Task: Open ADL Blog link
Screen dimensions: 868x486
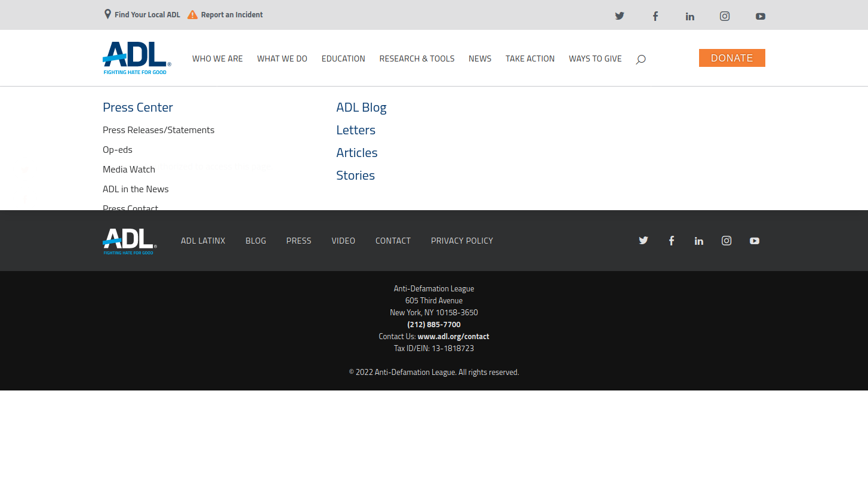Action: (361, 107)
